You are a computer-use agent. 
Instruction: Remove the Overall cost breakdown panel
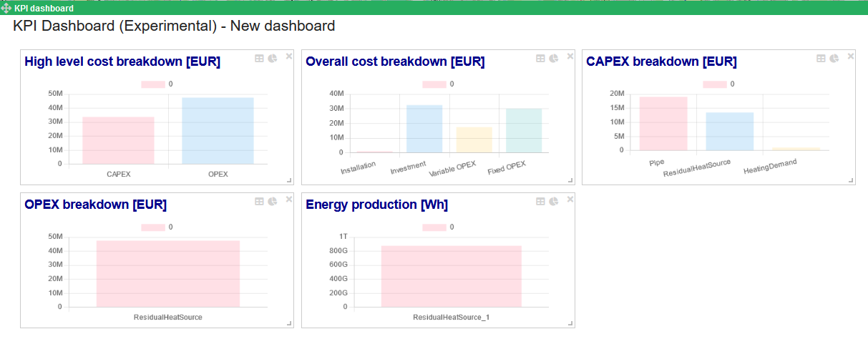pyautogui.click(x=570, y=56)
